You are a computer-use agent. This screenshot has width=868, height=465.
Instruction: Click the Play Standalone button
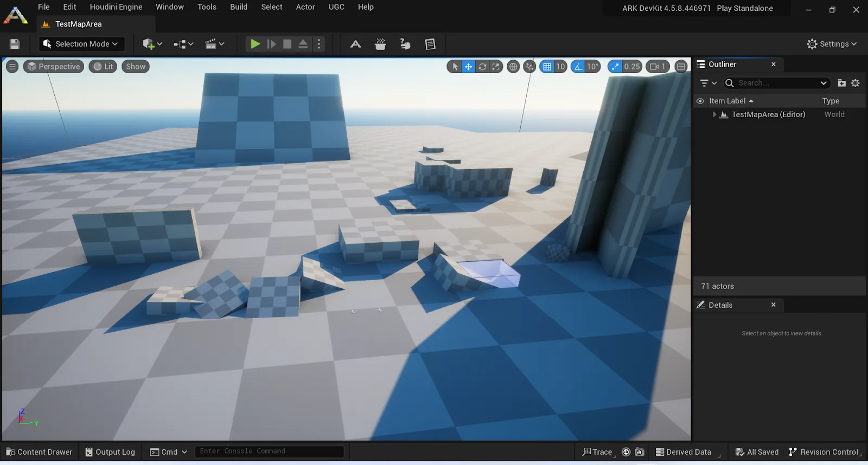click(x=745, y=8)
